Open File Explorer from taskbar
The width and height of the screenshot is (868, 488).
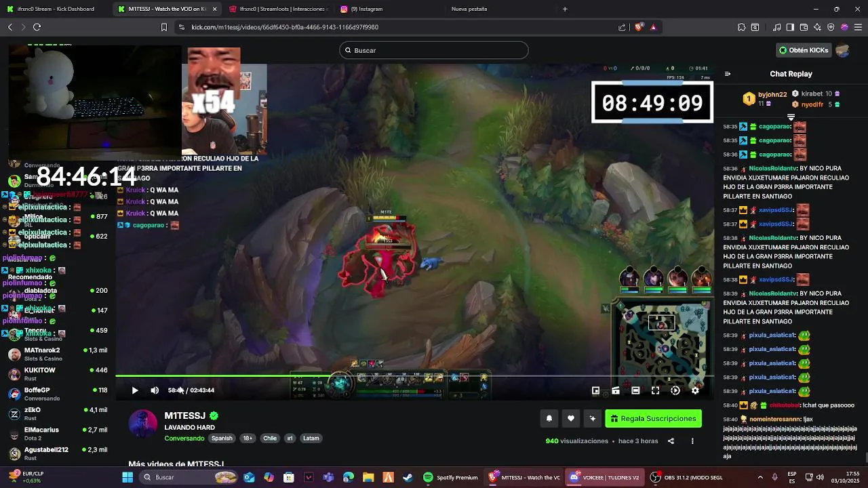click(368, 477)
